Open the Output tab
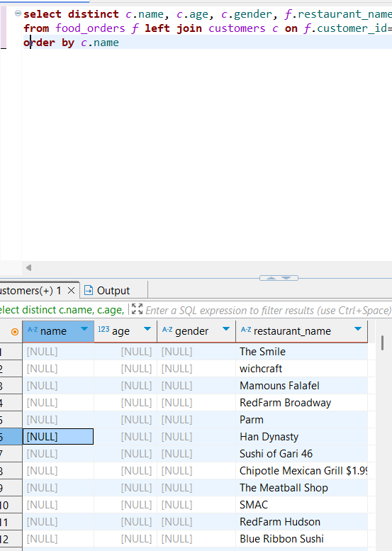 coord(107,291)
